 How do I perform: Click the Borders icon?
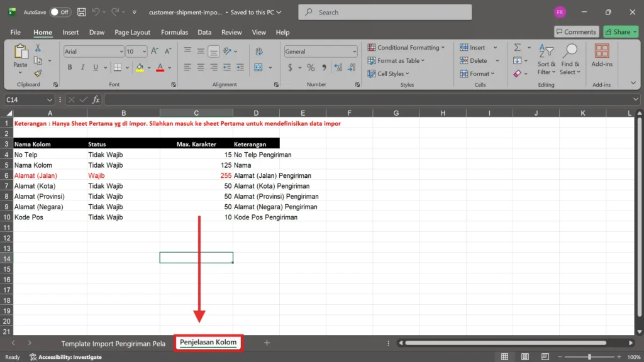(118, 67)
